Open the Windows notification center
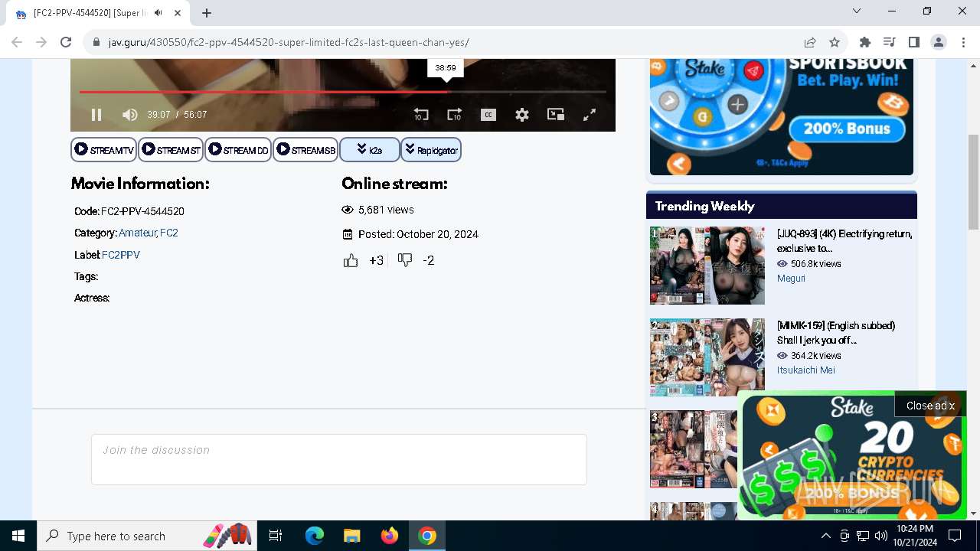 click(955, 536)
